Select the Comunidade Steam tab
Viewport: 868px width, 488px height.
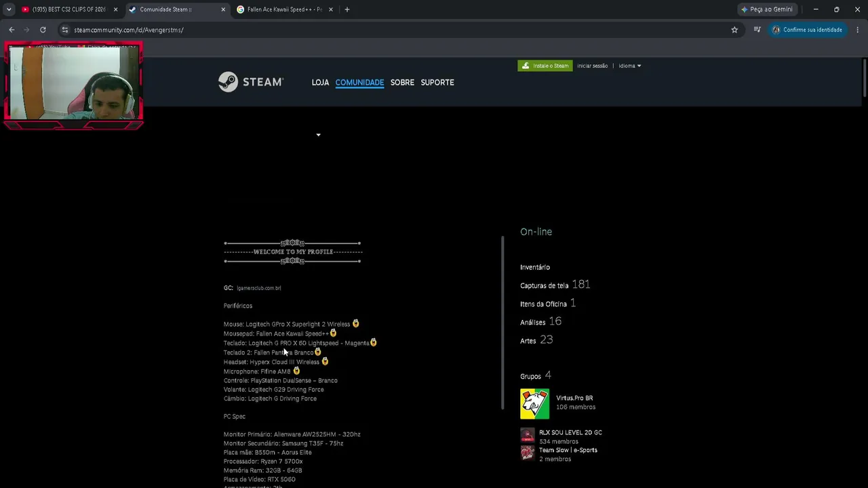(x=178, y=9)
